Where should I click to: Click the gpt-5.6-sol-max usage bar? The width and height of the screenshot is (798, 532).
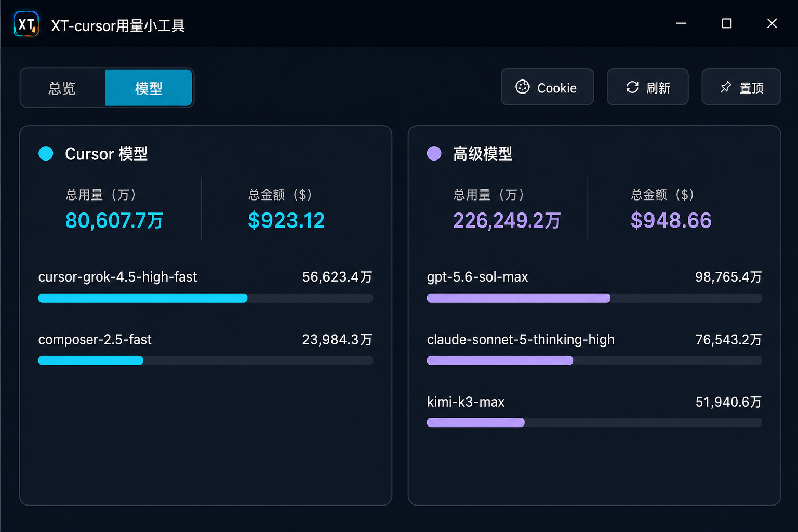coord(594,298)
